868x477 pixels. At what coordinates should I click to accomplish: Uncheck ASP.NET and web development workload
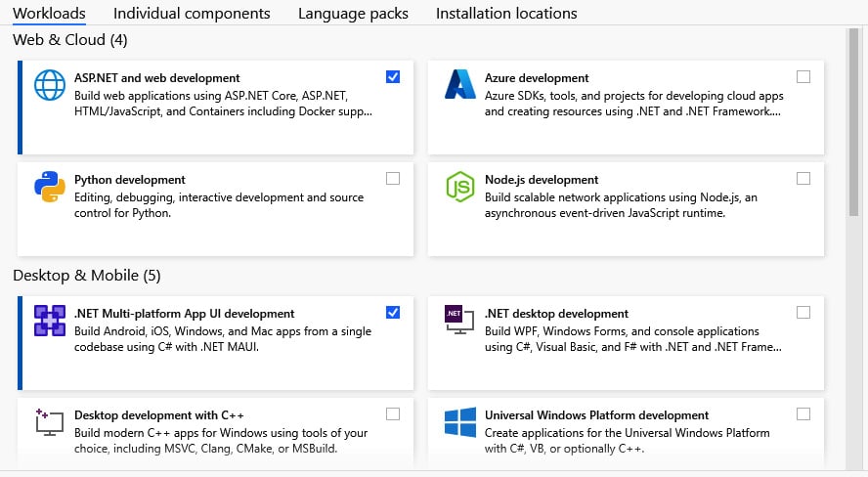pos(393,77)
